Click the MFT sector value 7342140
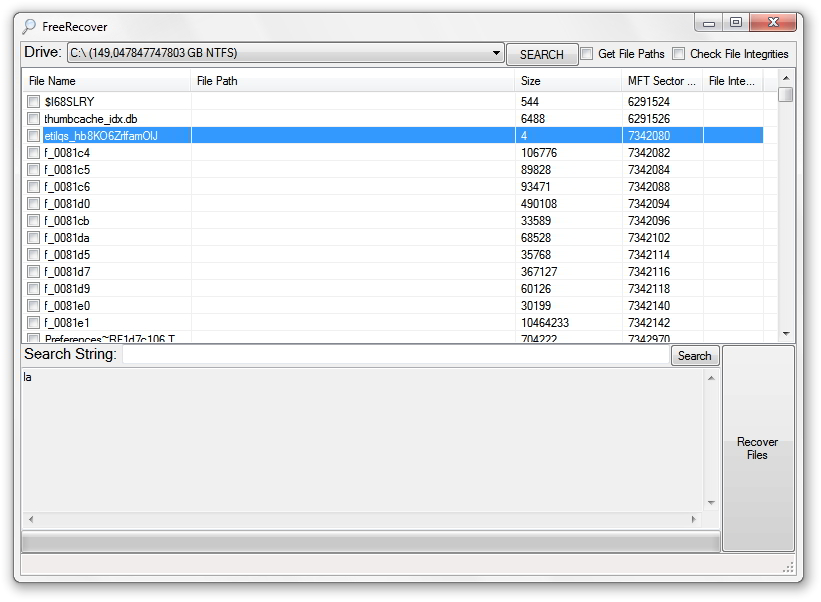This screenshot has height=602, width=821. (x=649, y=306)
